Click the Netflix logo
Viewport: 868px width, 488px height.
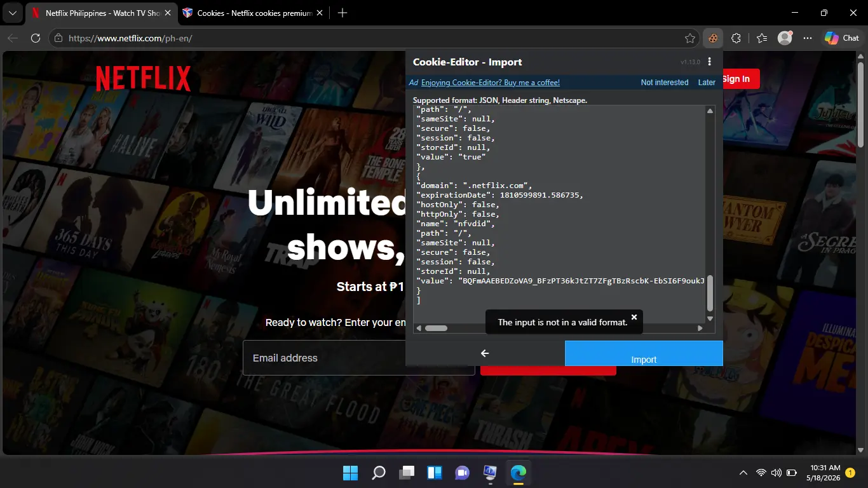tap(144, 79)
